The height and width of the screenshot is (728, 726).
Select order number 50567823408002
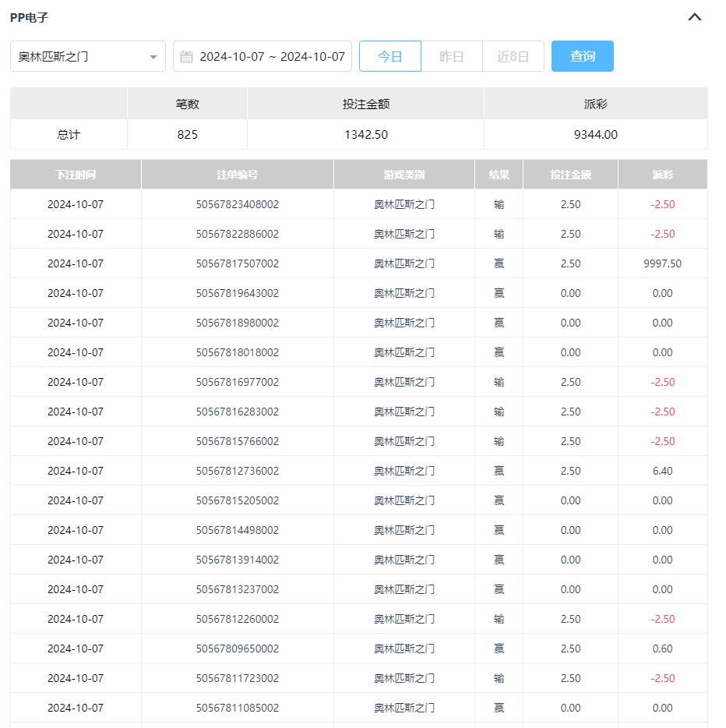pos(237,204)
